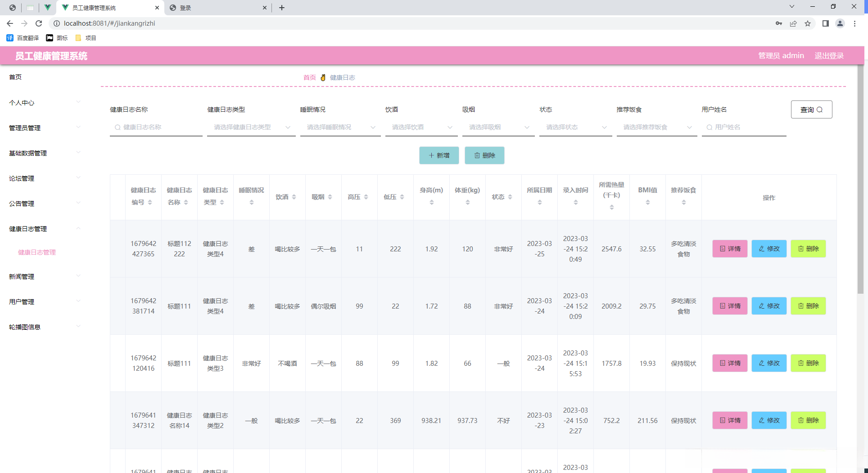Sort by 健康日志名称 column
The image size is (868, 473).
(x=186, y=202)
